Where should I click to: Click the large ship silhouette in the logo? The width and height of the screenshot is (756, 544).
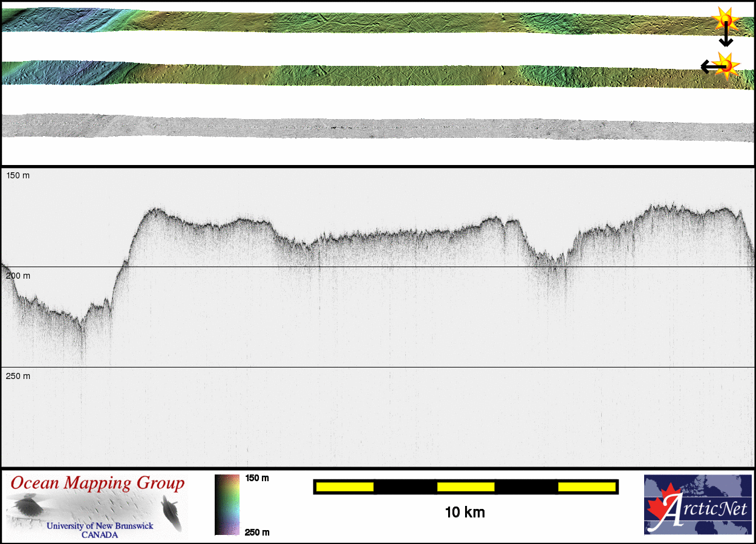click(x=27, y=505)
